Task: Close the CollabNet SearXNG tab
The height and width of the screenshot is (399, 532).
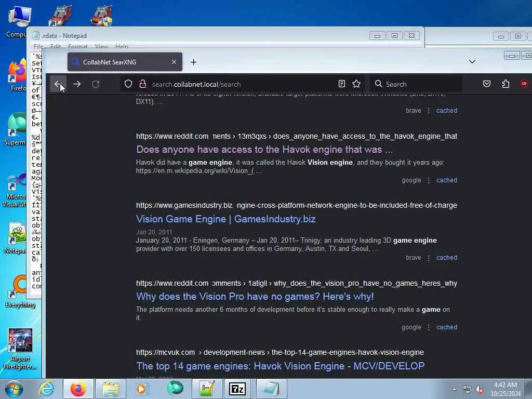Action: click(x=174, y=62)
